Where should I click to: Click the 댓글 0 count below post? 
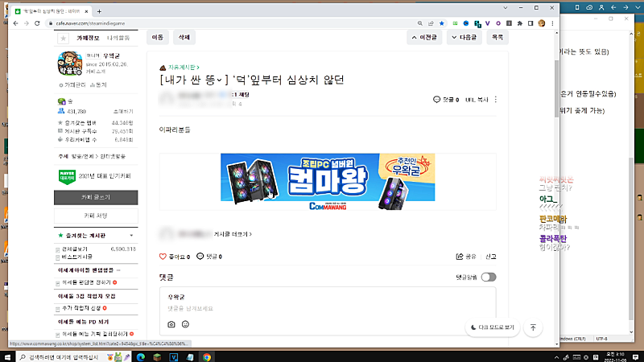[209, 257]
